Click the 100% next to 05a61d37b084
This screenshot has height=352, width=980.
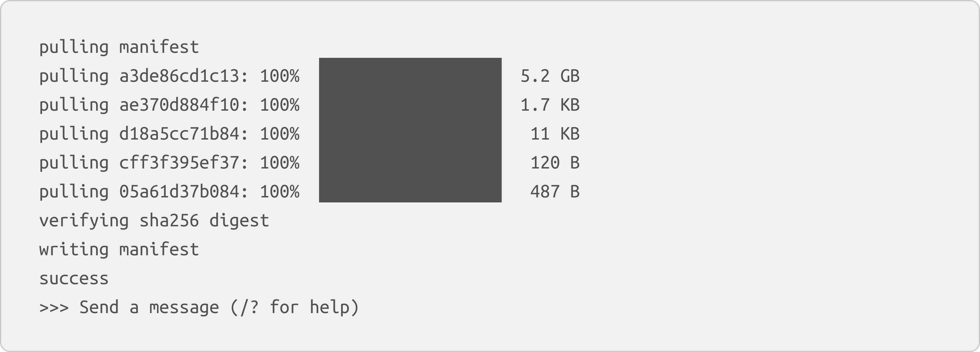click(x=280, y=192)
